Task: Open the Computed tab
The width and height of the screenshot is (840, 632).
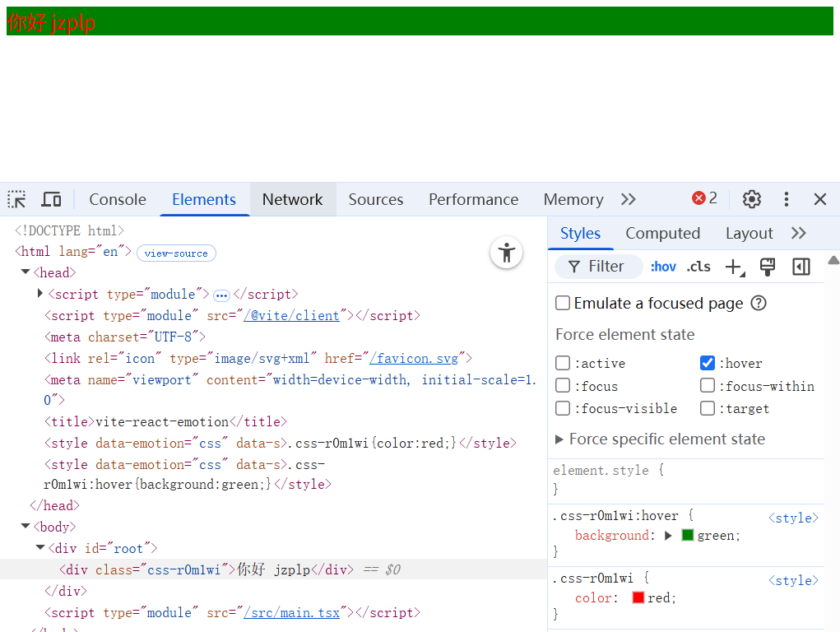Action: tap(662, 234)
